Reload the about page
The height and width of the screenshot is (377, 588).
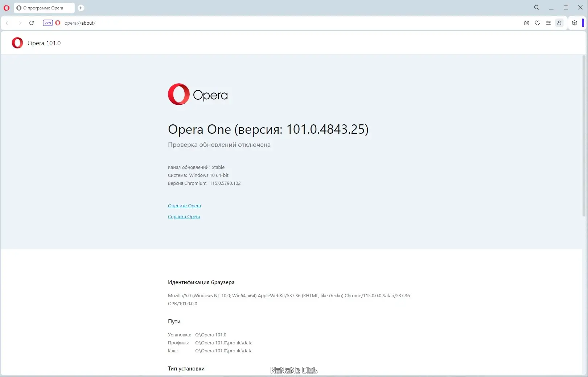[x=32, y=23]
